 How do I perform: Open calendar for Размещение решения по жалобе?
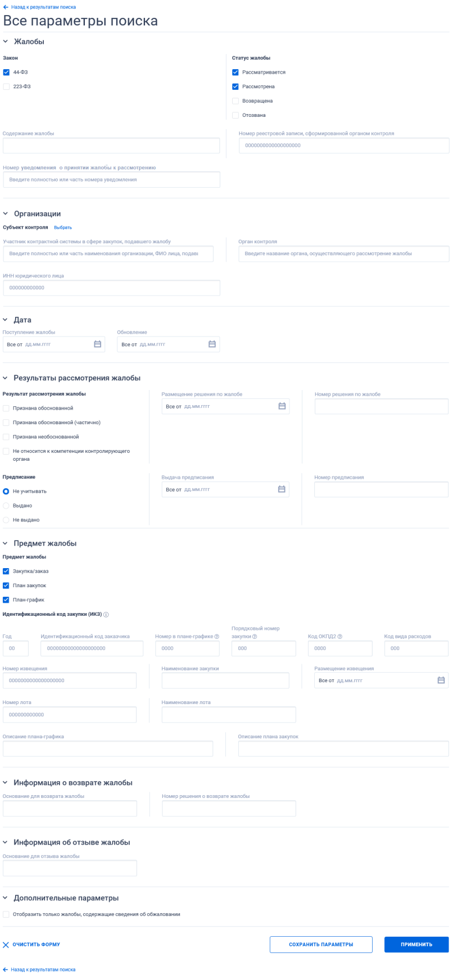point(282,406)
